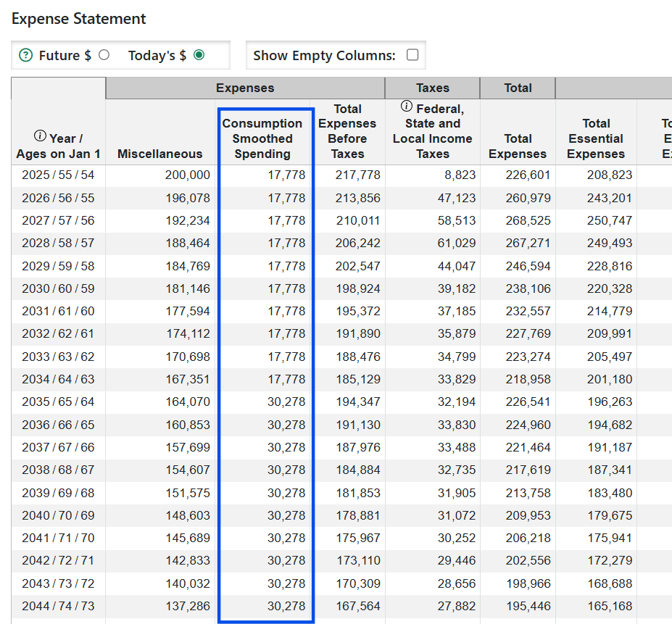Select the Today's $ radio button

pyautogui.click(x=199, y=55)
